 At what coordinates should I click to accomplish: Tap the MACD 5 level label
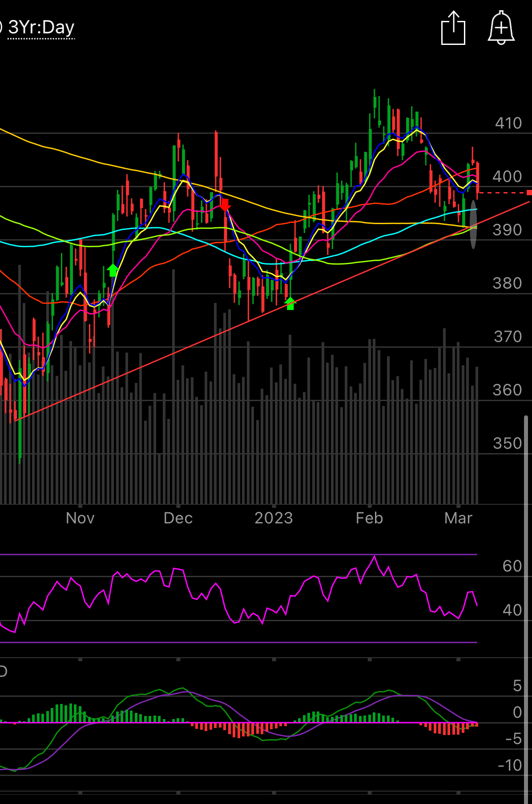(517, 686)
